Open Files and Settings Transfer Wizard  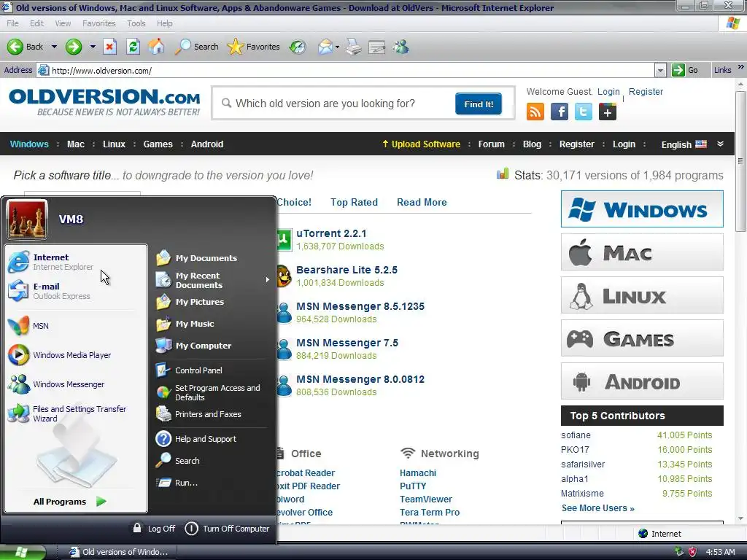pos(76,413)
